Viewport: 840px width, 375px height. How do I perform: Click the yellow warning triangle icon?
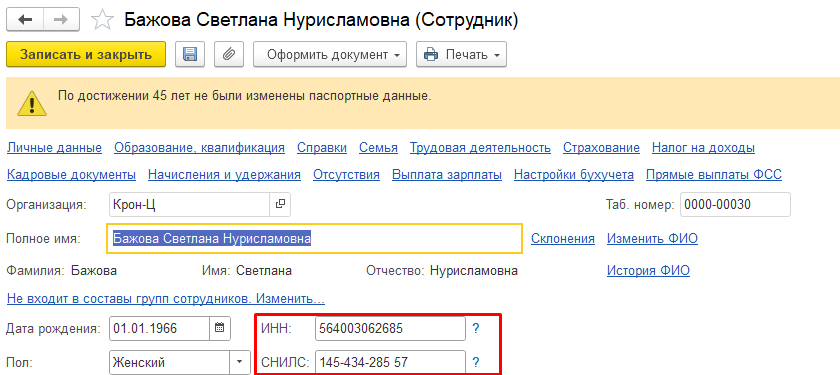point(32,102)
